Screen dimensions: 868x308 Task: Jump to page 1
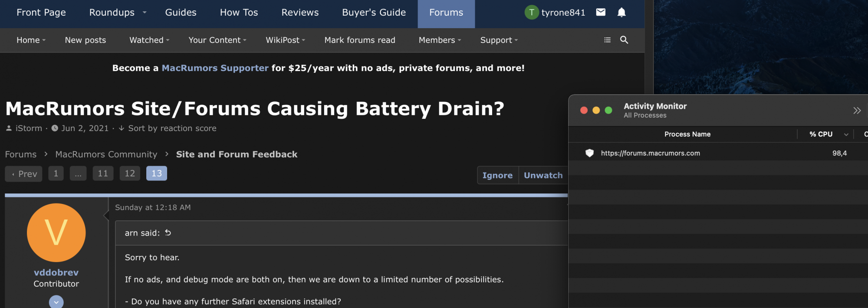[56, 174]
